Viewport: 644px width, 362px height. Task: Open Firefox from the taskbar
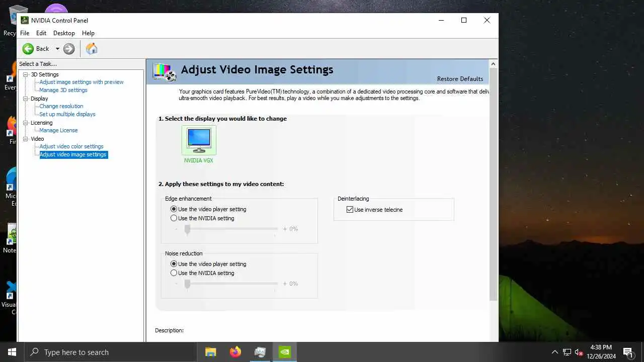pyautogui.click(x=235, y=352)
